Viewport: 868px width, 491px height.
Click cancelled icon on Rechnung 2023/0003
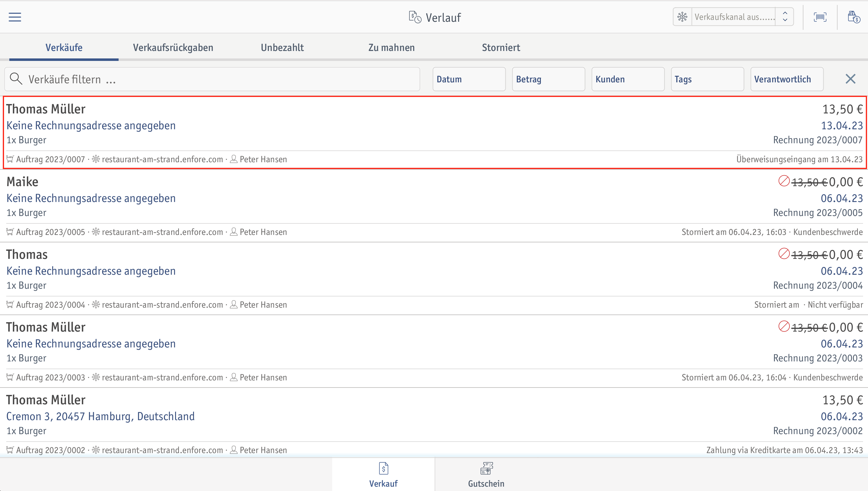tap(784, 326)
